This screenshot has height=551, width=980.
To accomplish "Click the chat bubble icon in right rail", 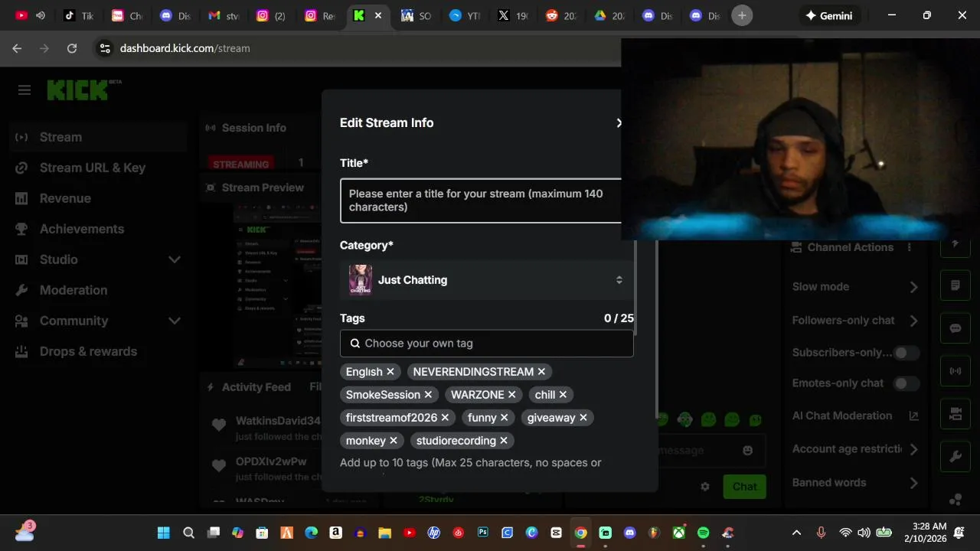I will point(955,328).
